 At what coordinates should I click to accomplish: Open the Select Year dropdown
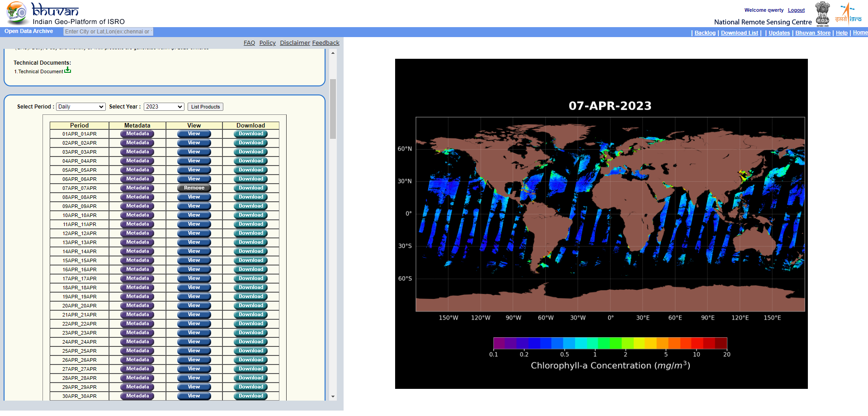[x=164, y=107]
